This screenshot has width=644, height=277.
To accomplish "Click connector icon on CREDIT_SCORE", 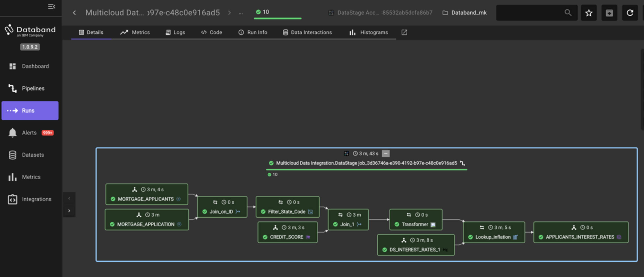I will pos(308,237).
